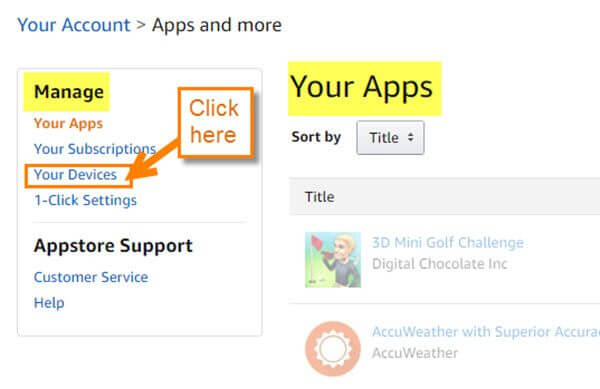Screen dimensions: 600x389
Task: Click the 'Apps and more' breadcrumb text
Action: pos(217,26)
